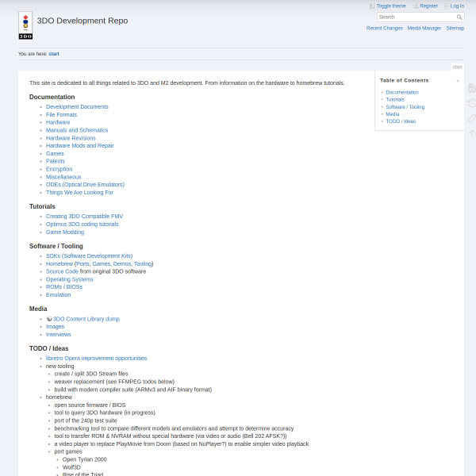Screen dimensions: 476x476
Task: Click the show page source icon
Action: point(471,88)
